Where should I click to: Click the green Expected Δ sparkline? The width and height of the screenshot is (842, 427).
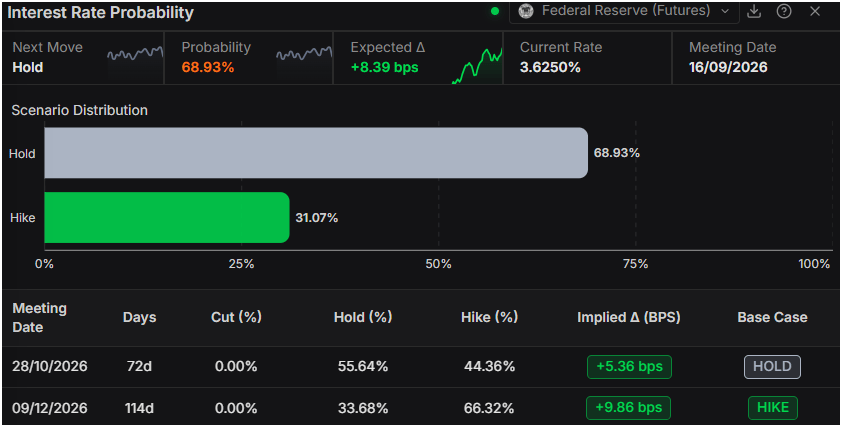point(477,65)
